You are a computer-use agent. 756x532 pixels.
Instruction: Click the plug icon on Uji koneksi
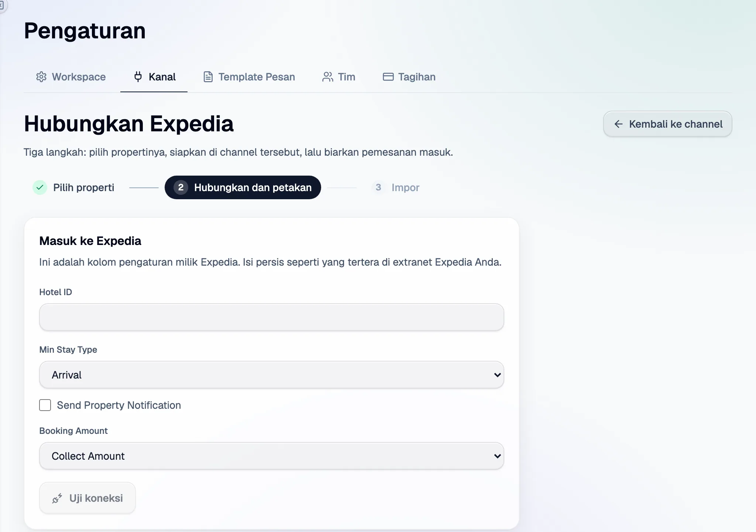tap(57, 498)
